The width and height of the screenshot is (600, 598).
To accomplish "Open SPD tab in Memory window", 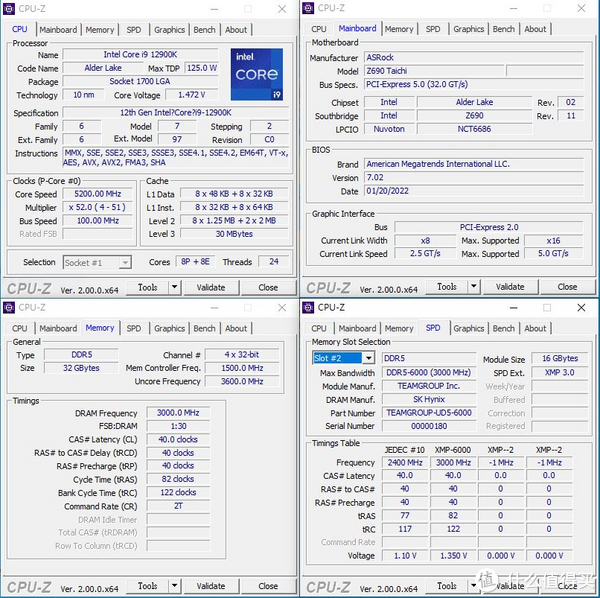I will pyautogui.click(x=134, y=329).
